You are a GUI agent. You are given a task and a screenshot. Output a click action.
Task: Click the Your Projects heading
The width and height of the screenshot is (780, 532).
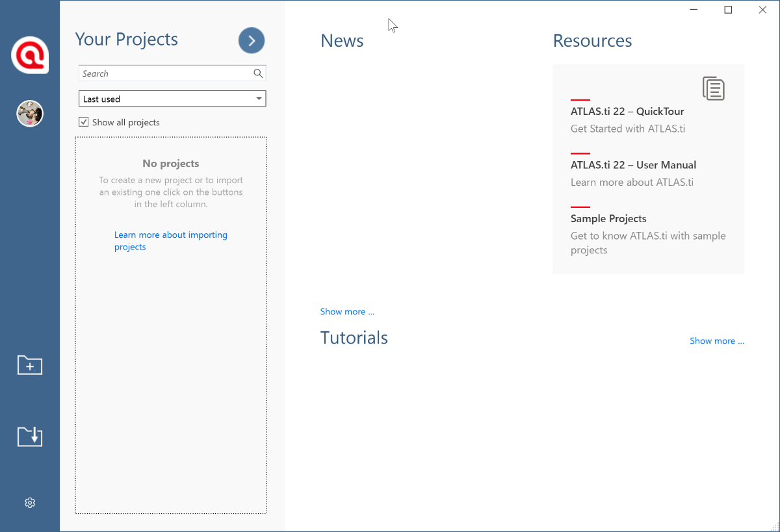(127, 40)
